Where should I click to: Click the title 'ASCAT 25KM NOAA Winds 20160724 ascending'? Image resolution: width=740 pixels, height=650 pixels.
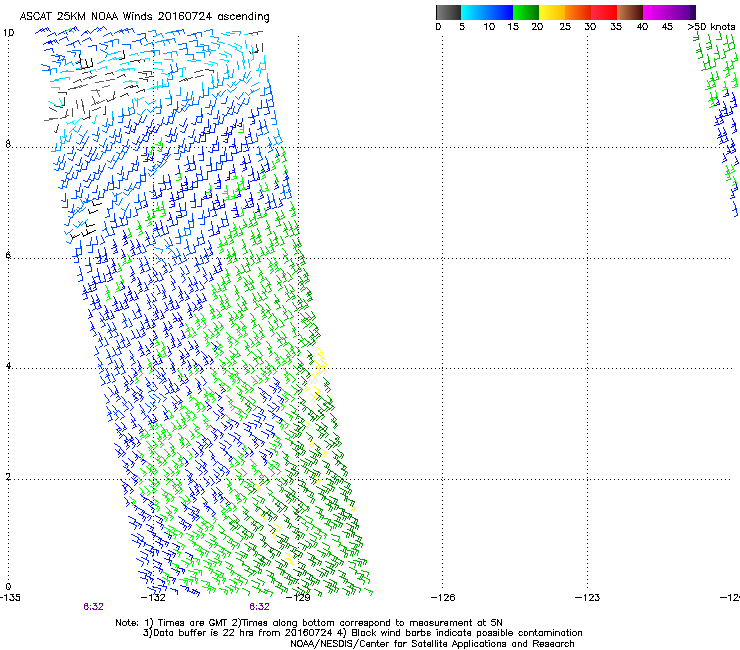coord(144,17)
